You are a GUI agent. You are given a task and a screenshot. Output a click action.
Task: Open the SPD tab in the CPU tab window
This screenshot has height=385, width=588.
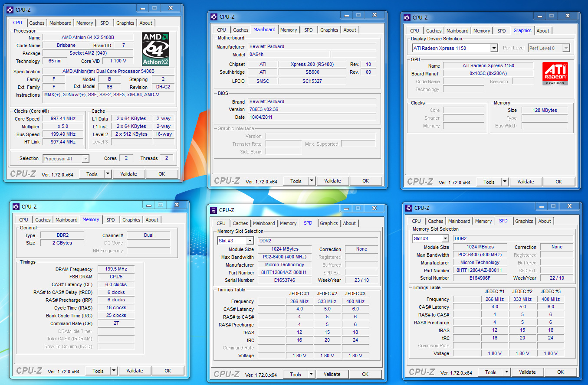tap(105, 23)
